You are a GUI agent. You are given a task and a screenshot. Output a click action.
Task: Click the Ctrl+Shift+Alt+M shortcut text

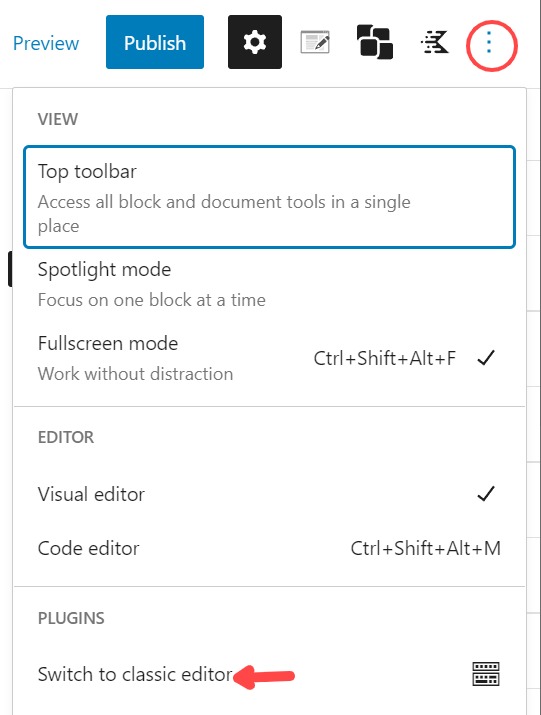coord(426,548)
